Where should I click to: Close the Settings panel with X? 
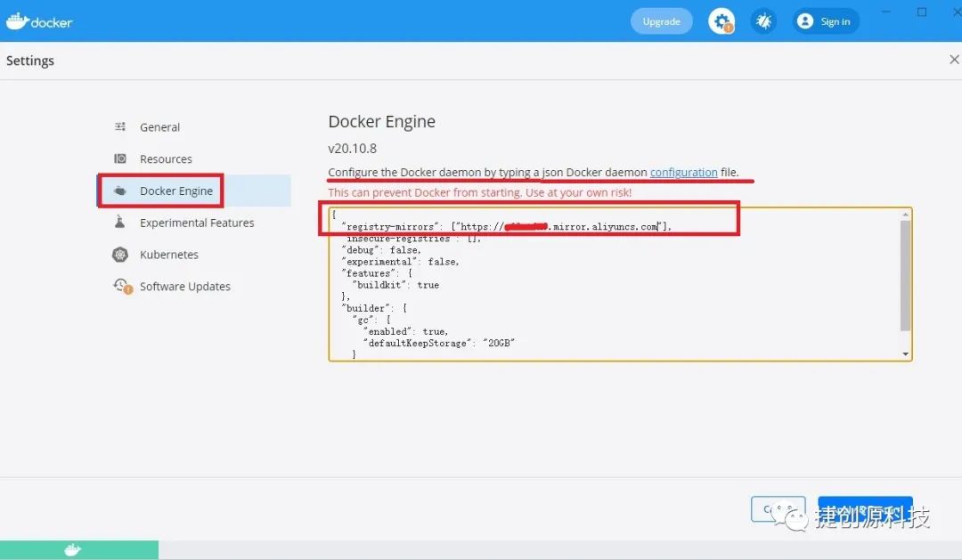click(954, 60)
